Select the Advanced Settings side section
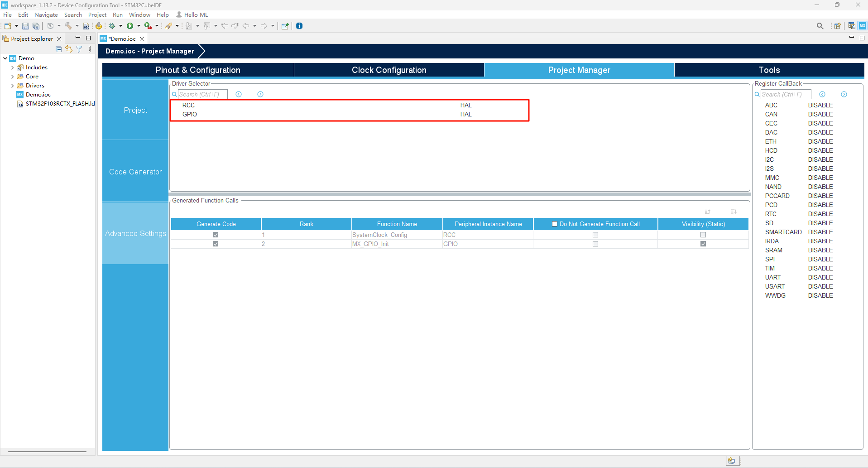This screenshot has height=468, width=868. coord(135,233)
